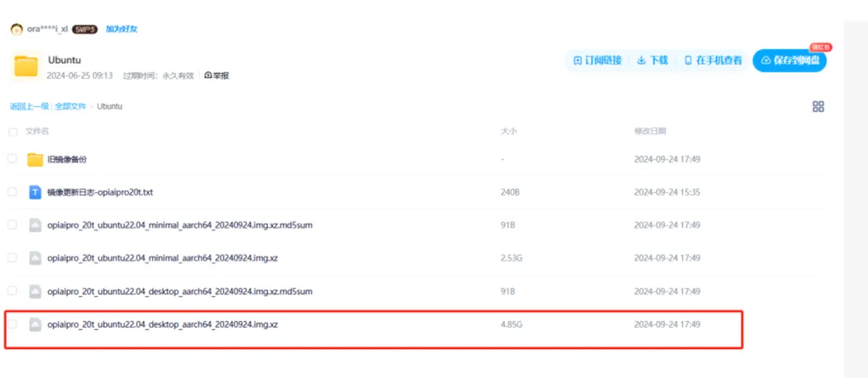Screen dimensions: 868x378
Task: Click the user avatar icon
Action: coord(16,29)
